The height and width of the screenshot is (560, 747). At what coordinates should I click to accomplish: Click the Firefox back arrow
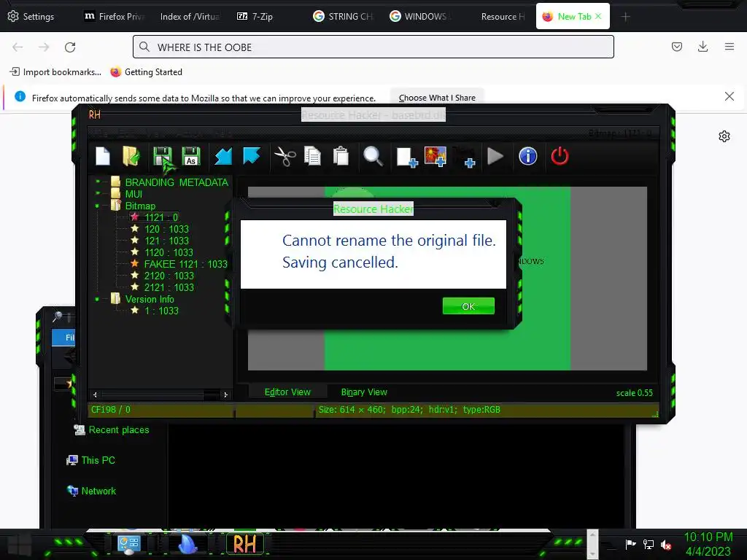(x=18, y=47)
